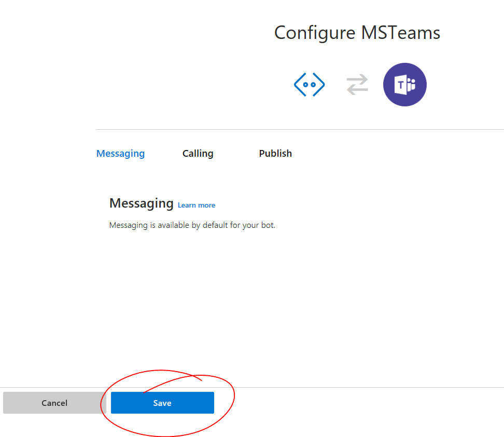Select the Configure MSTeams heading
This screenshot has width=504, height=437.
click(x=357, y=33)
